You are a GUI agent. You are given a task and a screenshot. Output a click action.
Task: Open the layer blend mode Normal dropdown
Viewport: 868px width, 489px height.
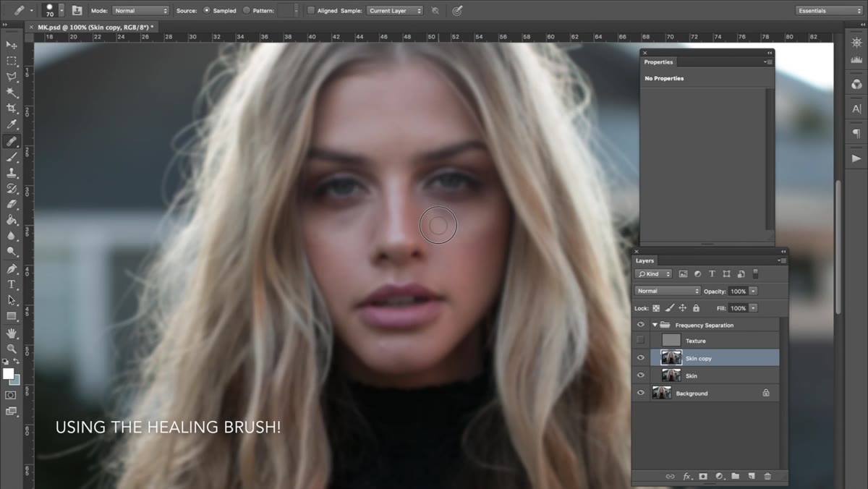coord(668,291)
